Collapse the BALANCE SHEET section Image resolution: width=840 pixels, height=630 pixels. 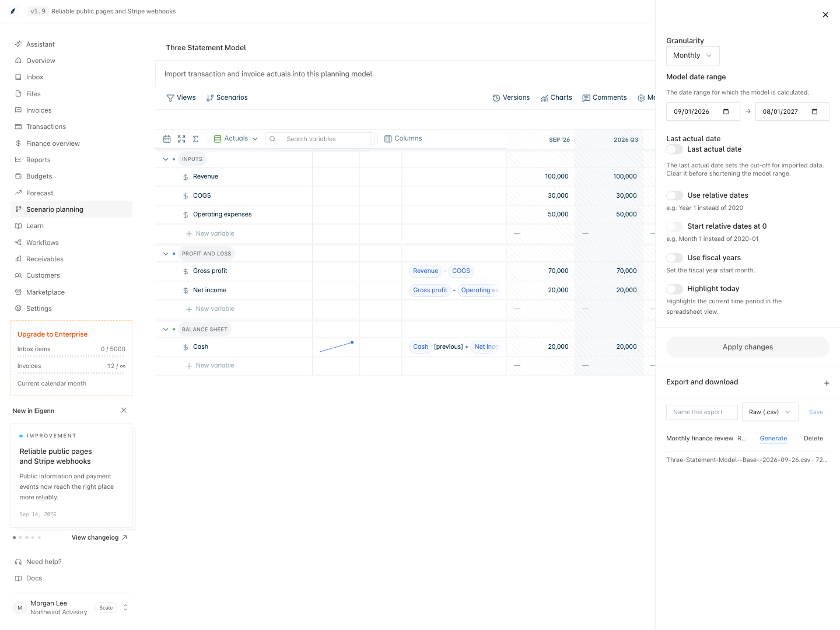click(x=166, y=330)
